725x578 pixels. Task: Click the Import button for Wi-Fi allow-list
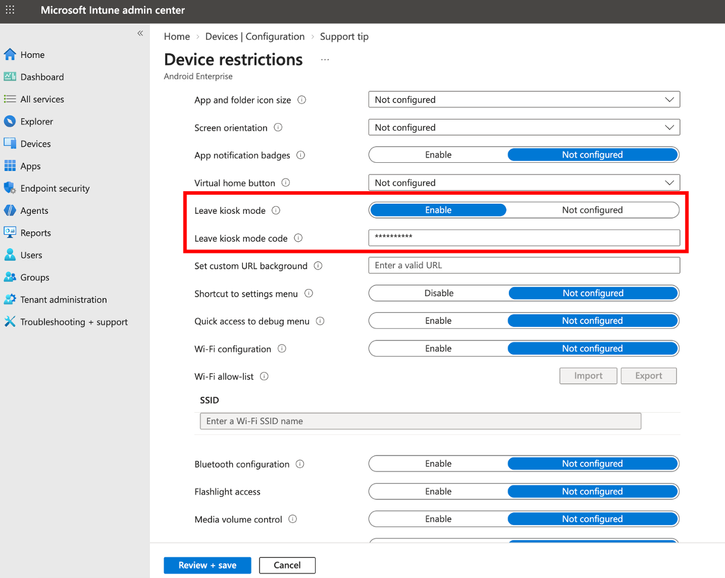click(588, 376)
